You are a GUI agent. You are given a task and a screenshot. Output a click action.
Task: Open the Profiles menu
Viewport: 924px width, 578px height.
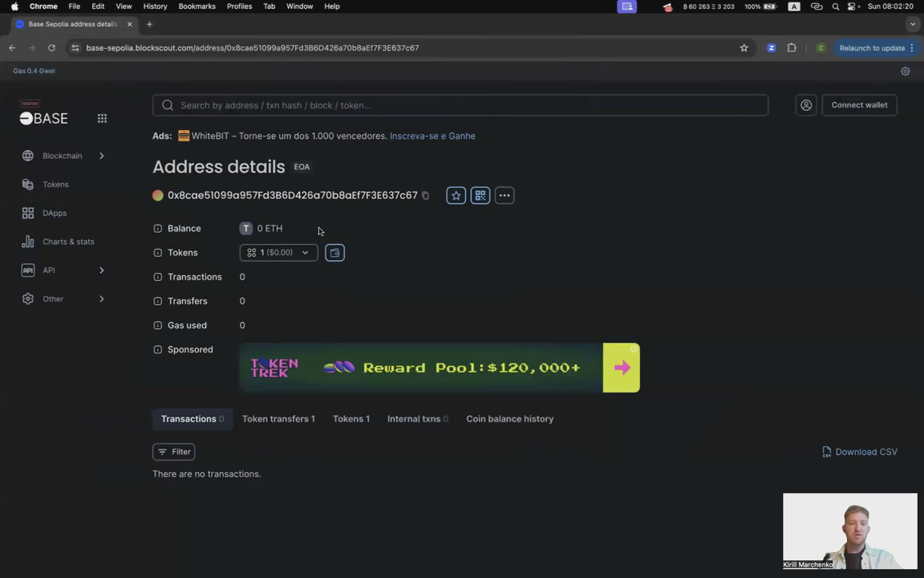click(x=239, y=6)
